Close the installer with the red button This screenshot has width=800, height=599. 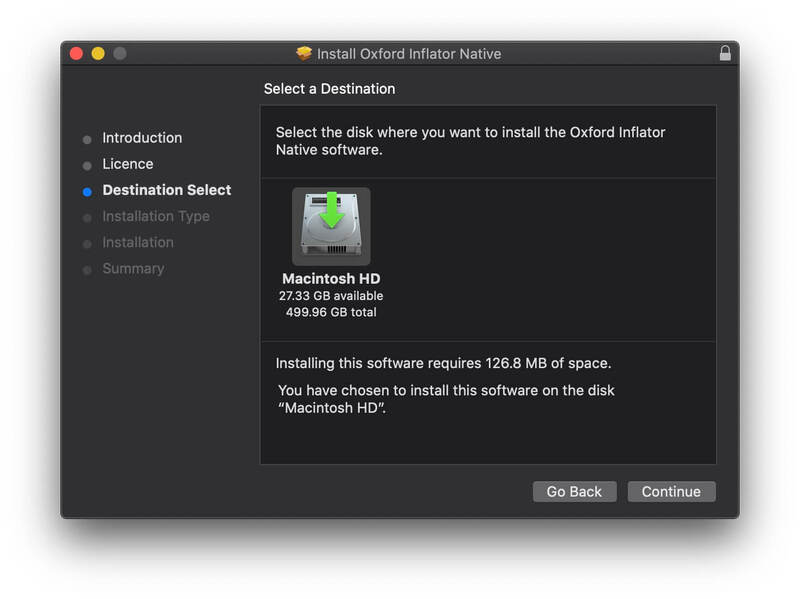click(x=76, y=54)
